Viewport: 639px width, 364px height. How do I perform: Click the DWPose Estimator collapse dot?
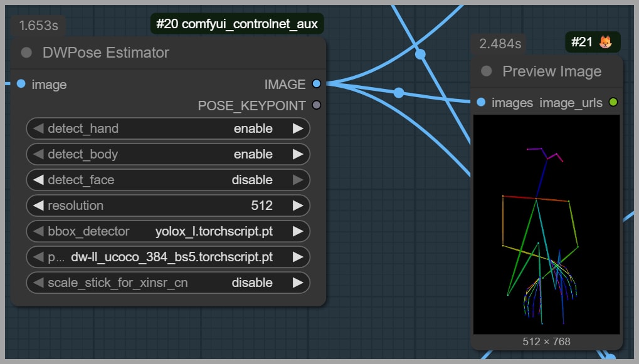(x=26, y=53)
